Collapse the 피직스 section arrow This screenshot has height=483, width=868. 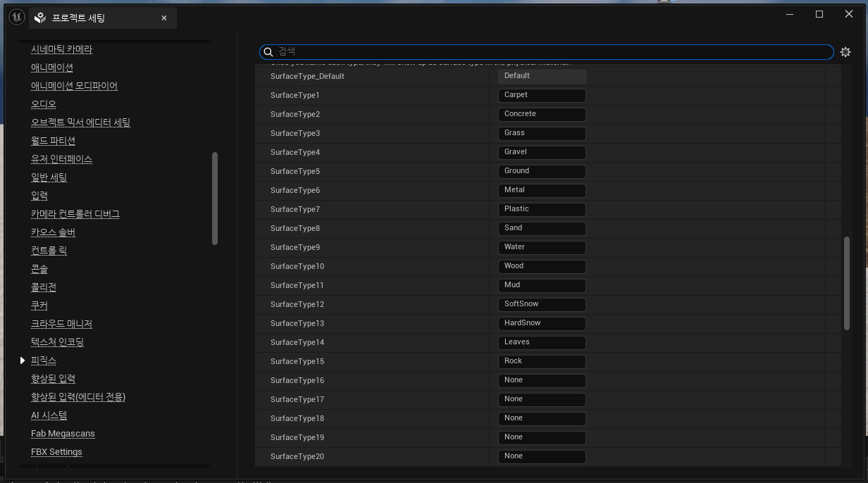[x=23, y=360]
